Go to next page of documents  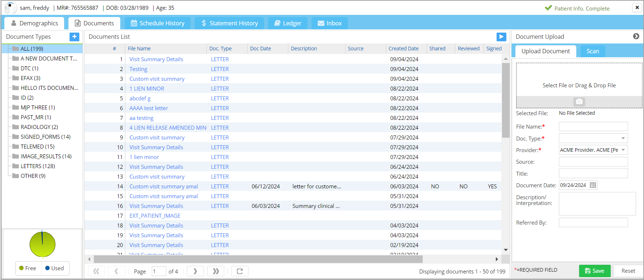pyautogui.click(x=195, y=271)
